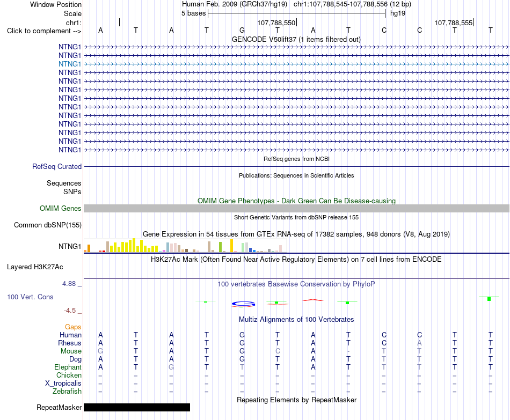
Task: Click the '5 bases' scale label
Action: pos(193,13)
